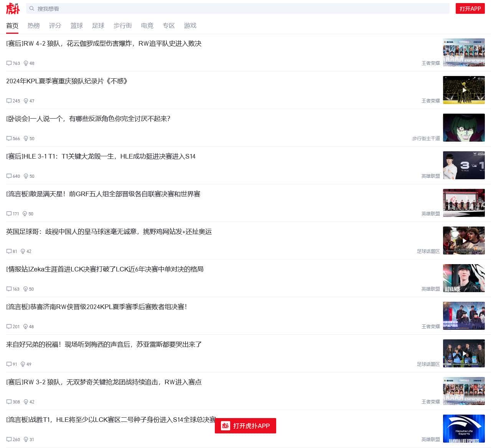
Task: Click the Hupu logo in header
Action: (x=13, y=8)
